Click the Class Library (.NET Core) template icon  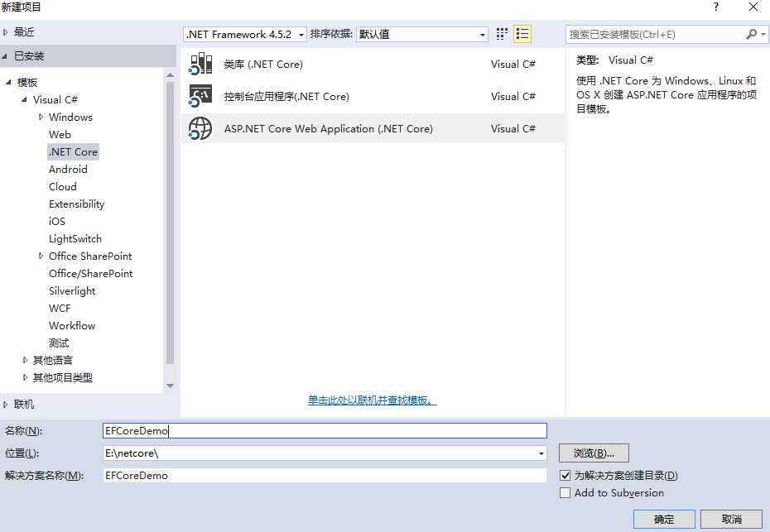(200, 65)
